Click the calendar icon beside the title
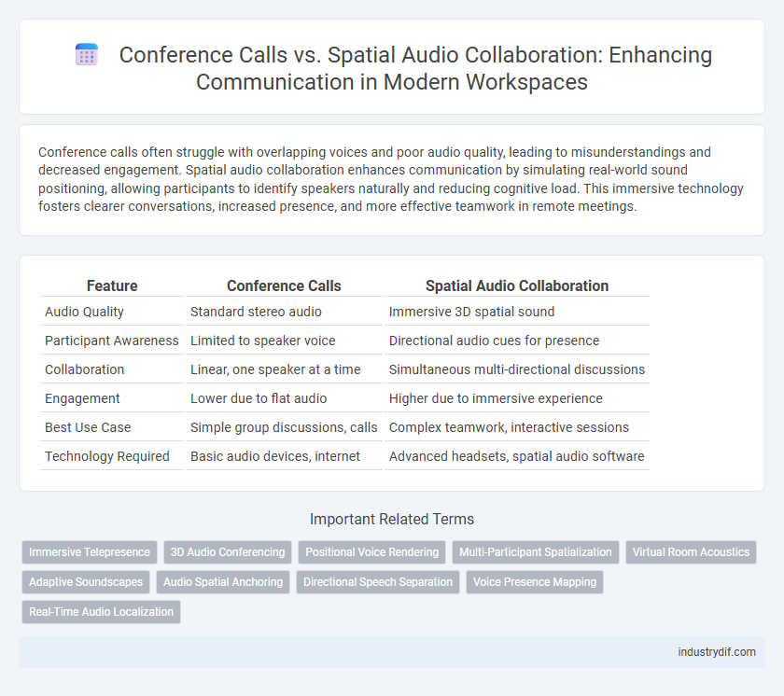The height and width of the screenshot is (696, 784). tap(87, 56)
